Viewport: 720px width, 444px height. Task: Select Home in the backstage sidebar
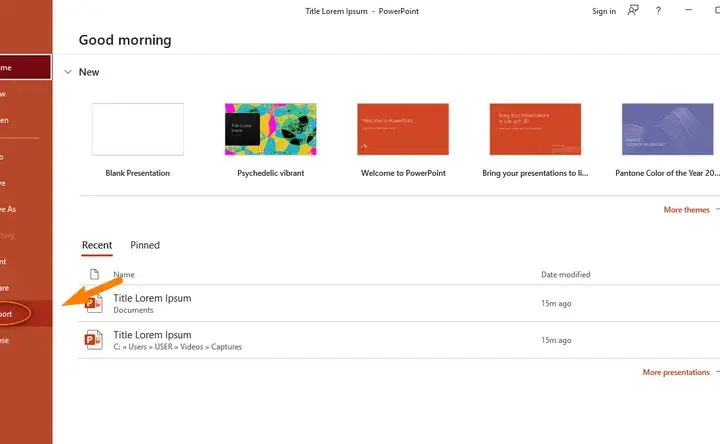25,67
